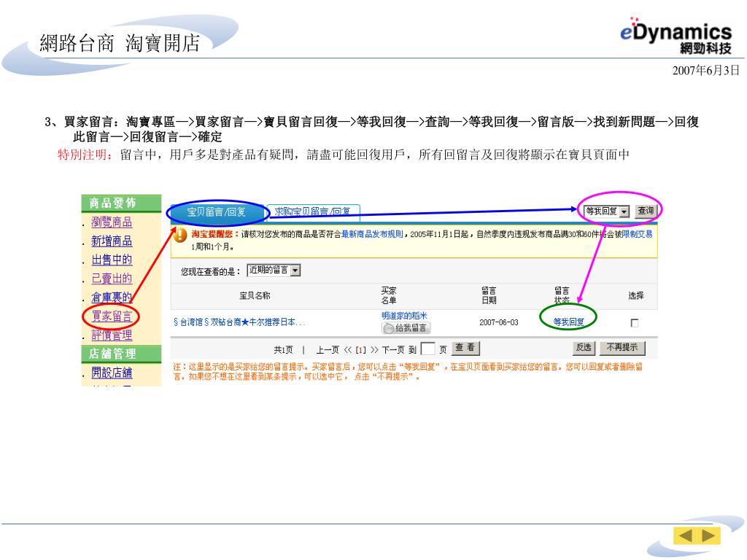Switch to the 求购宝贝留言/回复 tab
Image resolution: width=747 pixels, height=560 pixels.
tap(312, 211)
